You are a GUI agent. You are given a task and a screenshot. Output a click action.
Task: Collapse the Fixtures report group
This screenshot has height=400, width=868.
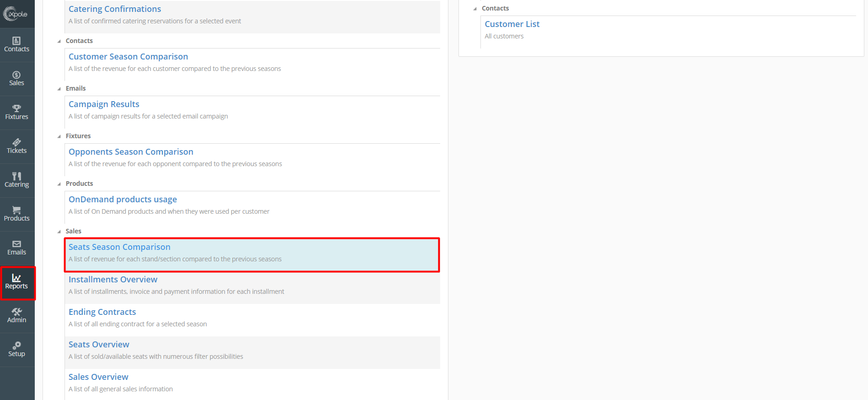pyautogui.click(x=59, y=136)
